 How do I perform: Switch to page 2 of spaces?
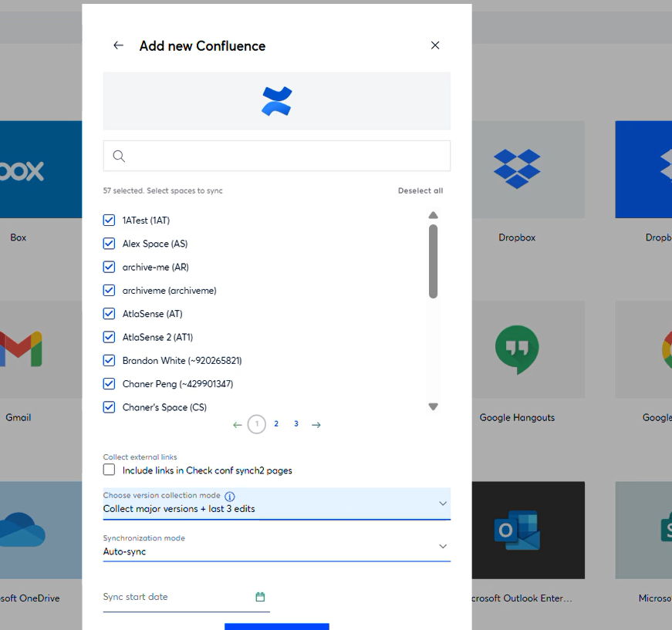point(276,424)
